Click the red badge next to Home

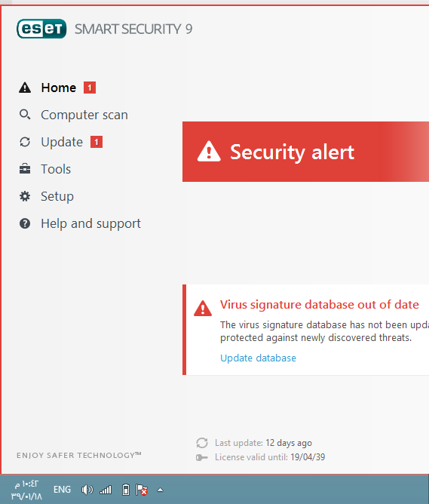pyautogui.click(x=90, y=88)
